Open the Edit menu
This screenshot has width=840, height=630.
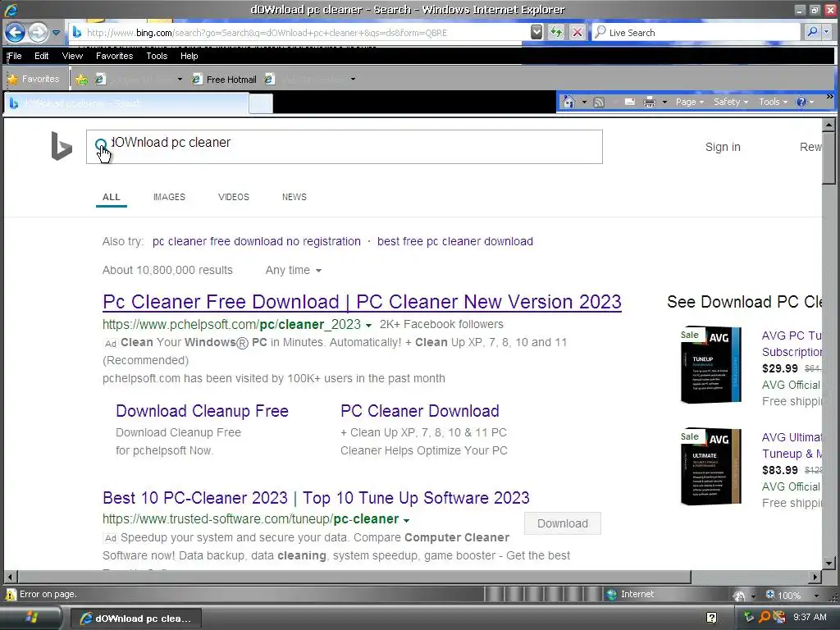41,56
